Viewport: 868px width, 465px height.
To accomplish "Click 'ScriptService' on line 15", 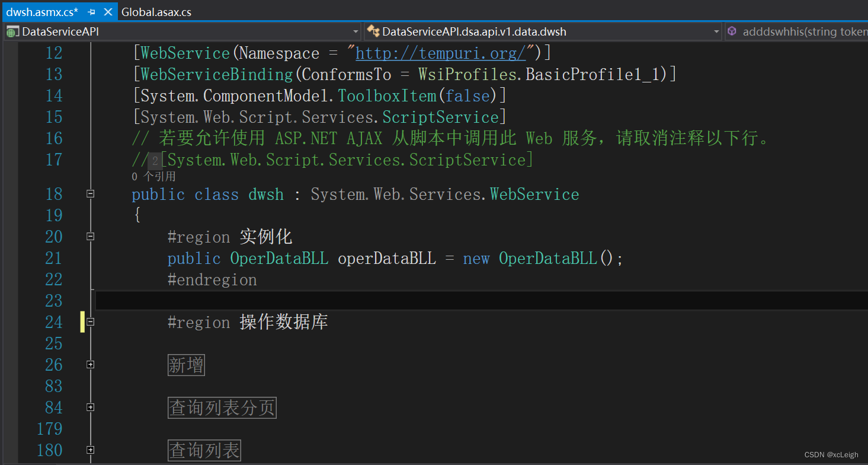I will point(440,117).
